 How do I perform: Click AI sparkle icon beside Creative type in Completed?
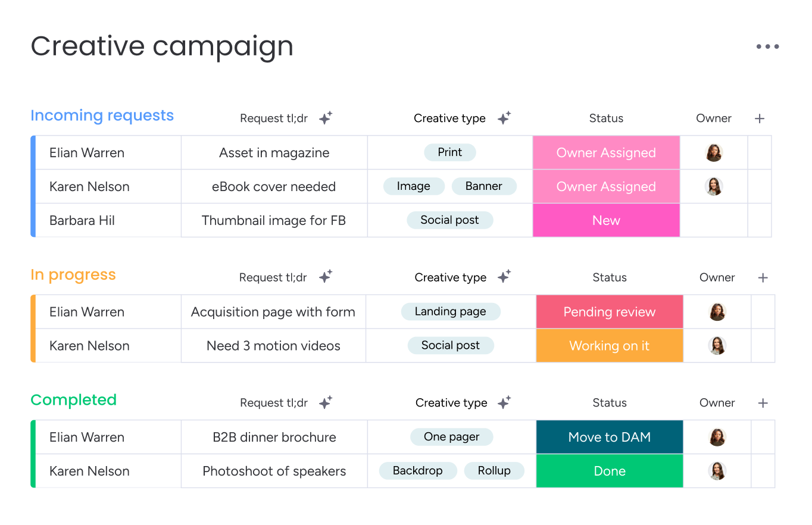[504, 402]
